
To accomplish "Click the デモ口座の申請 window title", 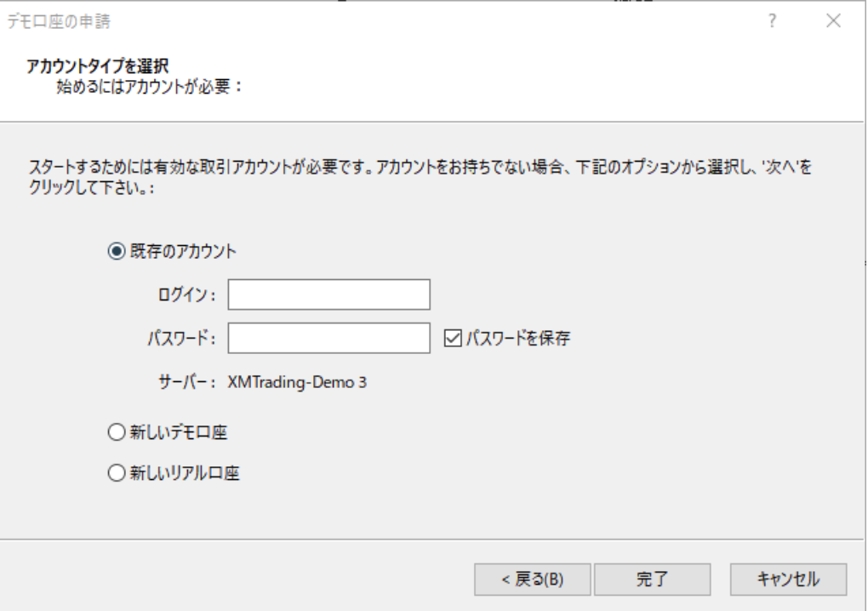I will (x=60, y=21).
